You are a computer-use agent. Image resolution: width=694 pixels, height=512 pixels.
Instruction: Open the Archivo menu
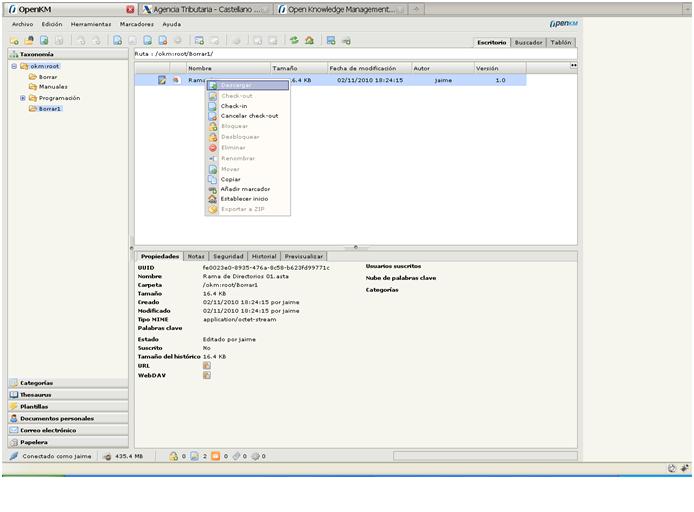click(23, 24)
